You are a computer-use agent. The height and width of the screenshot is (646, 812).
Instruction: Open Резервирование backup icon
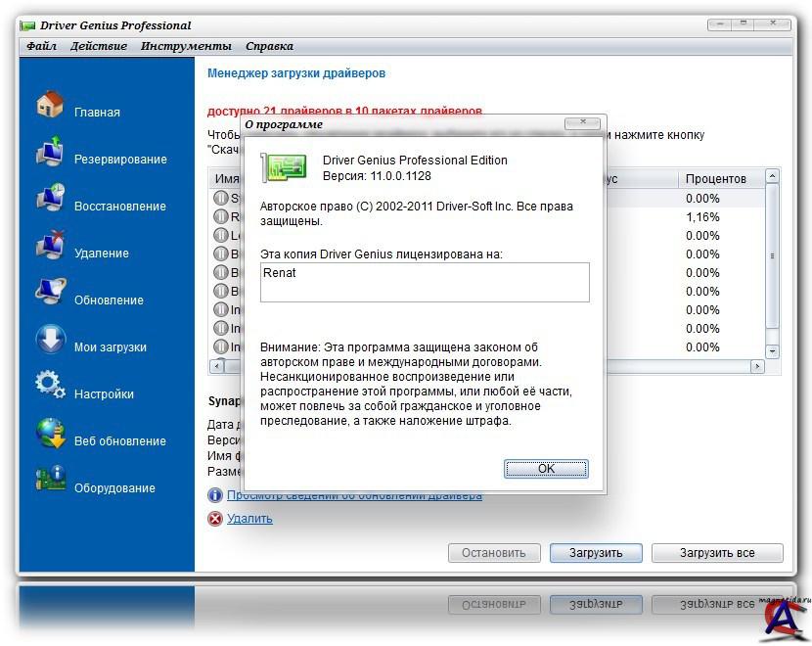pyautogui.click(x=50, y=153)
